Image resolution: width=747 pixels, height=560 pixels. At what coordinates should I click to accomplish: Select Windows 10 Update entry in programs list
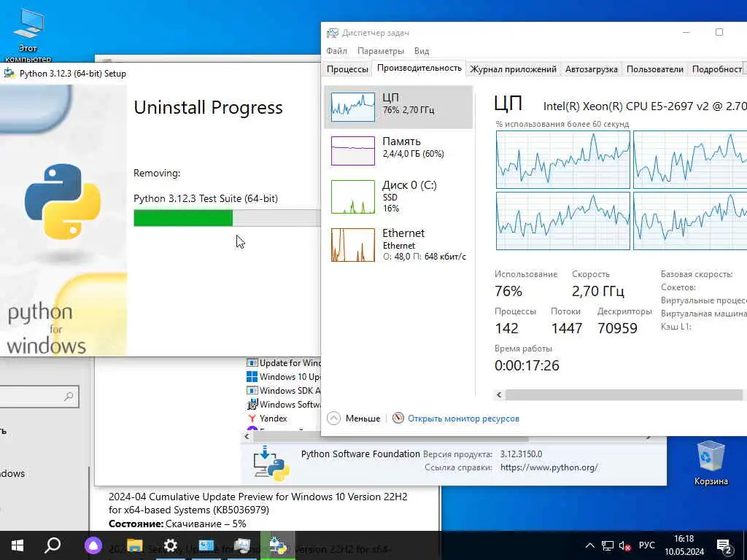284,377
